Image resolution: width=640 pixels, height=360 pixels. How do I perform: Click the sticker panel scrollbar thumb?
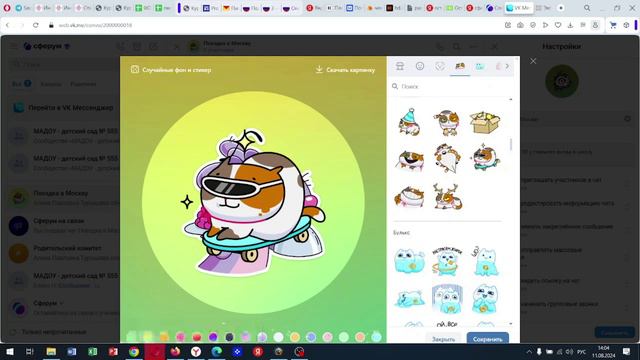click(511, 144)
